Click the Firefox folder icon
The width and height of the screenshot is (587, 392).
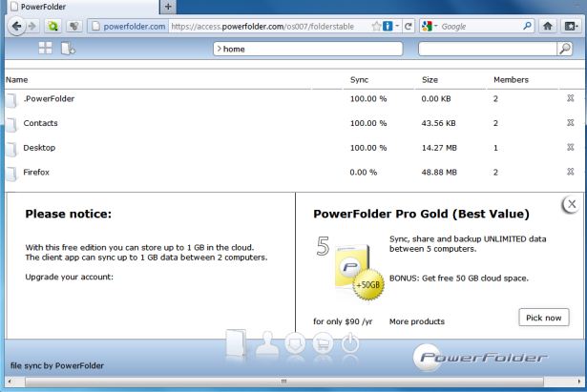[x=11, y=174]
